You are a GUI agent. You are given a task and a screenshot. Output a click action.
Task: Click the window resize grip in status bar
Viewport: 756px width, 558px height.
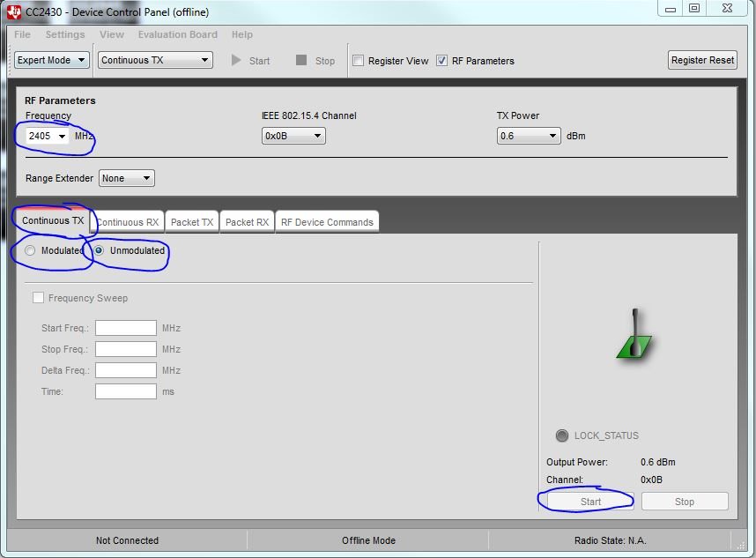tap(741, 545)
